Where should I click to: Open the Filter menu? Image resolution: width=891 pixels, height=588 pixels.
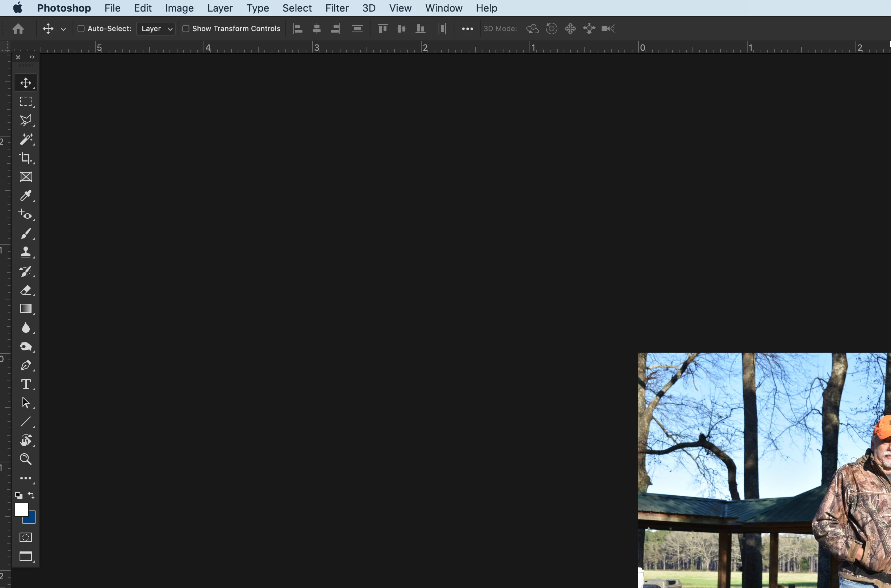pyautogui.click(x=336, y=8)
